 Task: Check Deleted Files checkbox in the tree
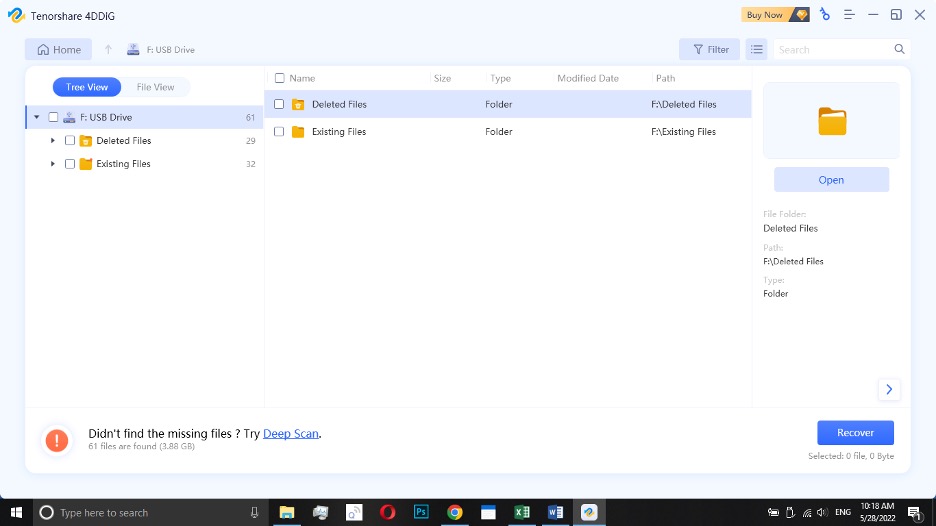click(x=70, y=140)
